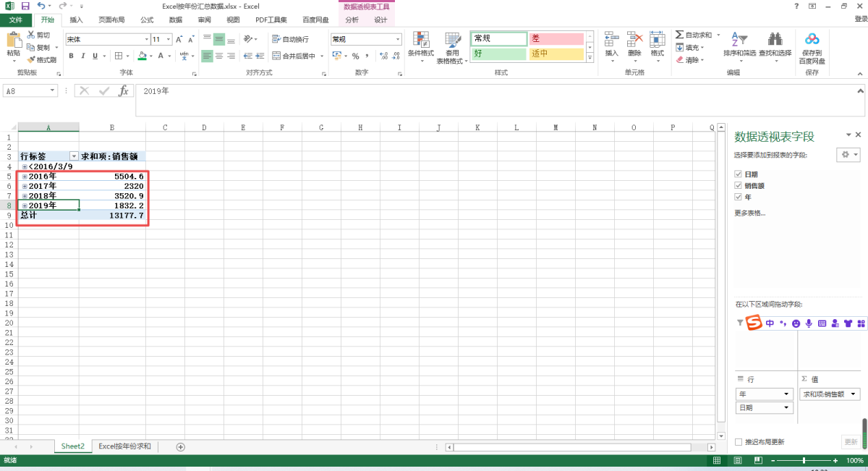Viewport: 868px width, 471px height.
Task: Expand the 2016年 row group
Action: pyautogui.click(x=25, y=177)
